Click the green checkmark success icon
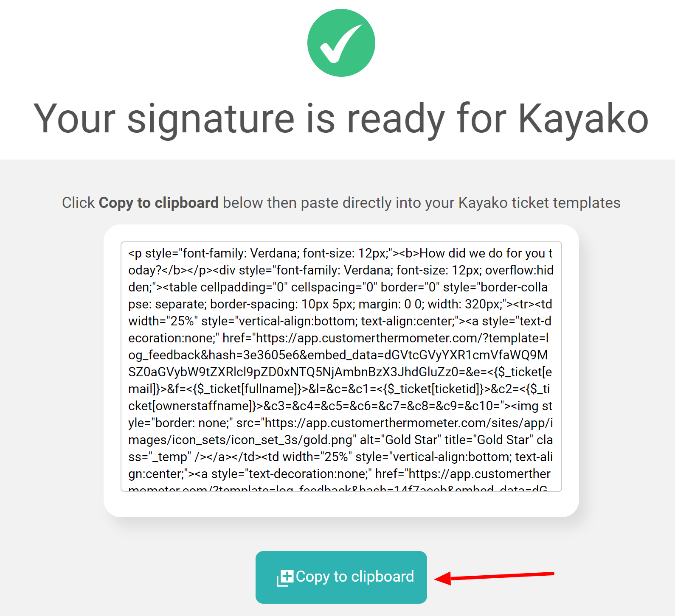 click(341, 43)
